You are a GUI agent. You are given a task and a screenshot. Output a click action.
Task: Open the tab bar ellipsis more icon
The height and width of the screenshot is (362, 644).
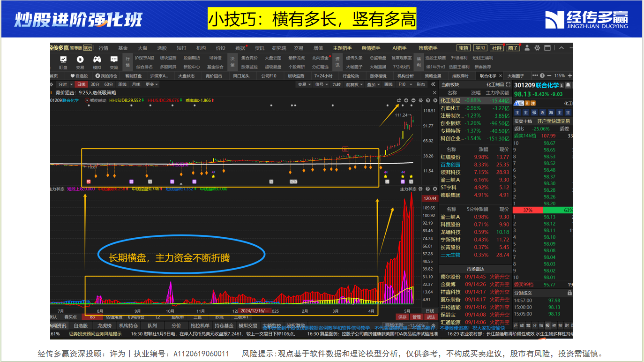(535, 75)
